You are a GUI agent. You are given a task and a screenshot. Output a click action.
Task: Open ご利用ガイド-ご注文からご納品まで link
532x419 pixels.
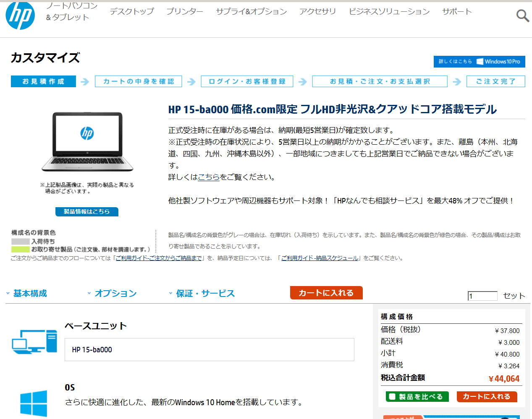click(159, 258)
